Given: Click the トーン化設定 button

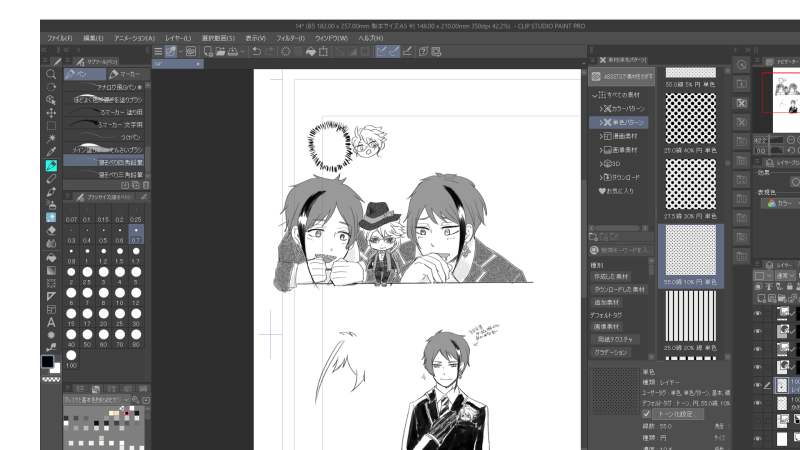Looking at the screenshot, I should point(678,414).
